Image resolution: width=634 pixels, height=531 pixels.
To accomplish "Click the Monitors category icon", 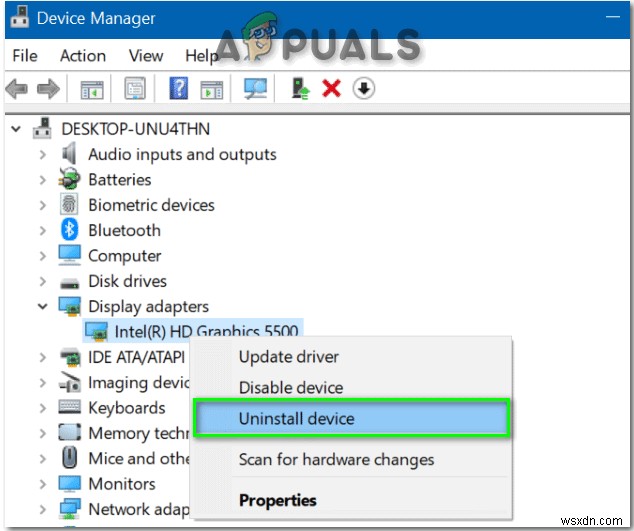I will pyautogui.click(x=70, y=483).
